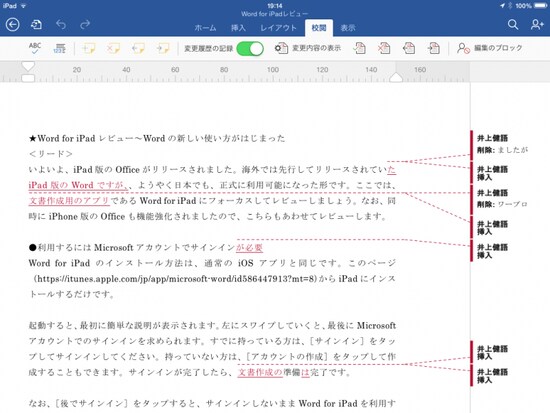Viewport: 550px width, 413px height.
Task: Tap the 19:14 clock in status bar
Action: (x=275, y=5)
